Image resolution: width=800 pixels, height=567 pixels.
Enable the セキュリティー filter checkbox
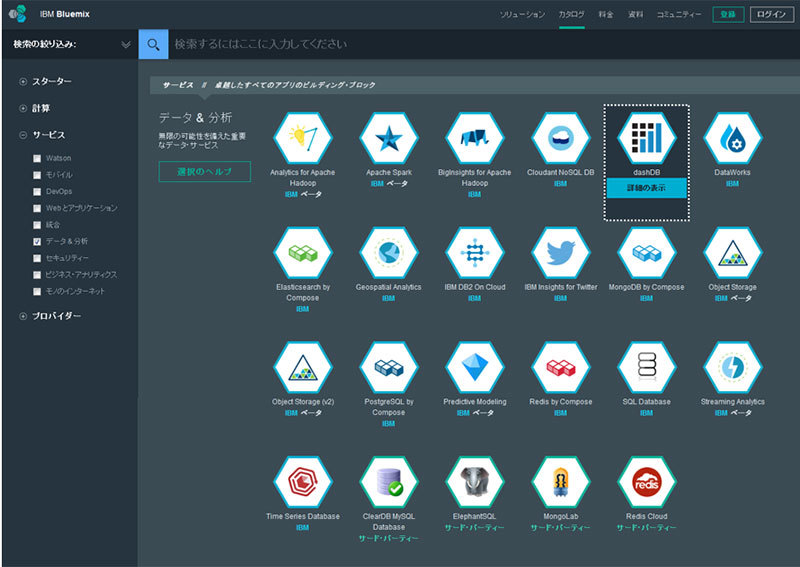(x=37, y=258)
